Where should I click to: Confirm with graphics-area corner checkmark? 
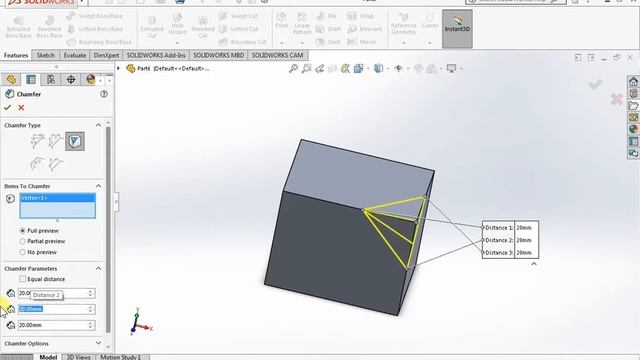[596, 84]
